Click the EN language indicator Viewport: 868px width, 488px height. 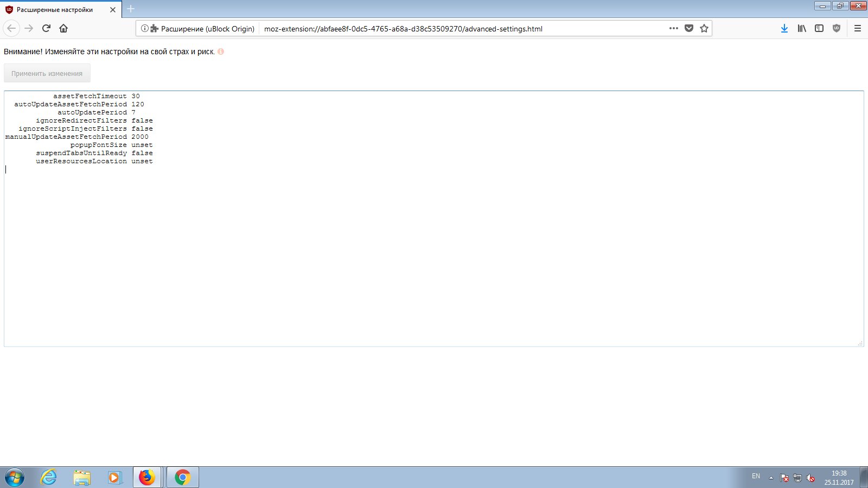[x=756, y=476]
